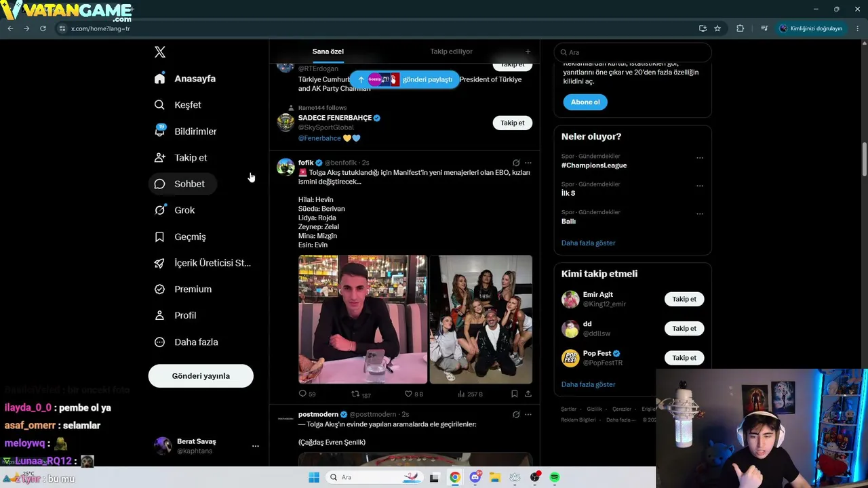The height and width of the screenshot is (488, 868).
Task: Open the Profil page
Action: 175,316
